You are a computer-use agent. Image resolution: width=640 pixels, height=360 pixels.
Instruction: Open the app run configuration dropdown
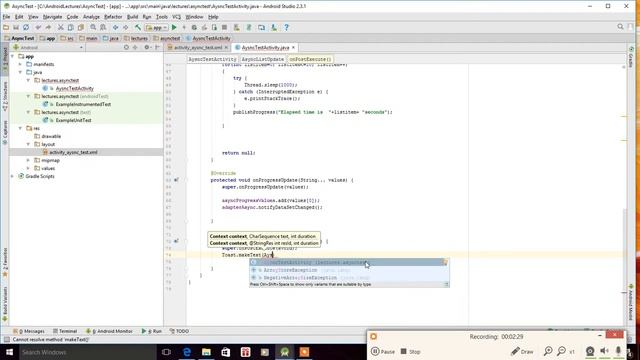(156, 27)
